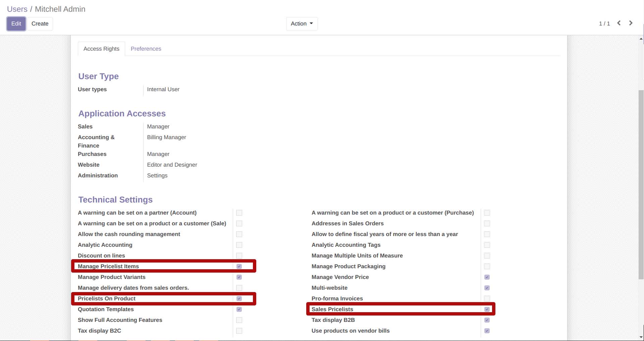Viewport: 644px width, 341px height.
Task: Click the 'Billing Manager' access value
Action: [166, 137]
